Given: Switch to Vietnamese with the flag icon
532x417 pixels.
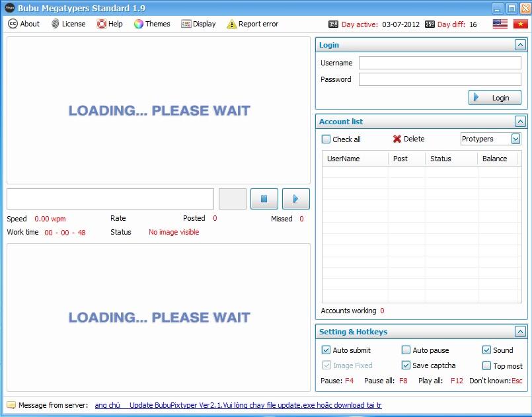Looking at the screenshot, I should (521, 23).
